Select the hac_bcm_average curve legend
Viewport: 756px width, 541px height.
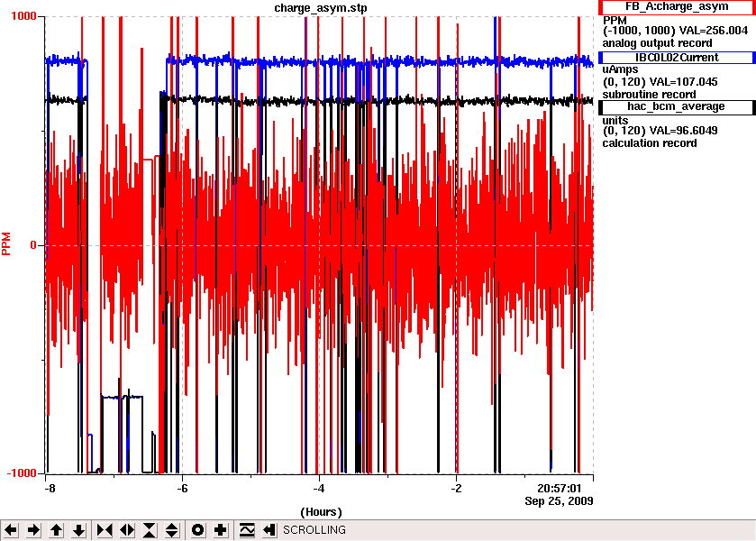677,106
